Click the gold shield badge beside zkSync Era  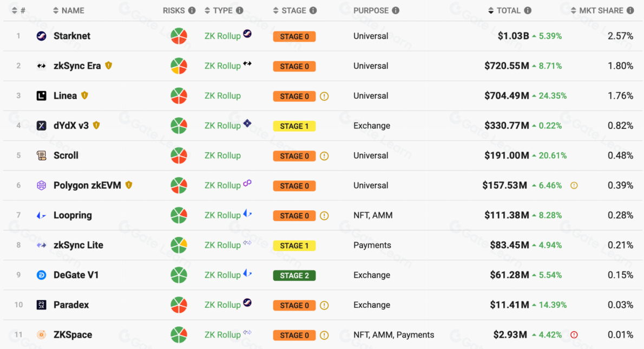click(108, 66)
